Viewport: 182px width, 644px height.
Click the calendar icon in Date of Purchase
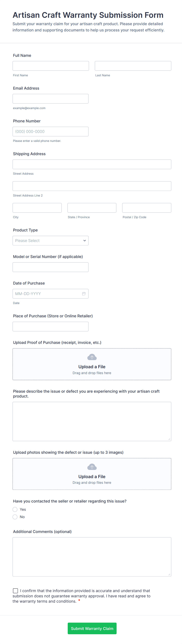(x=84, y=294)
